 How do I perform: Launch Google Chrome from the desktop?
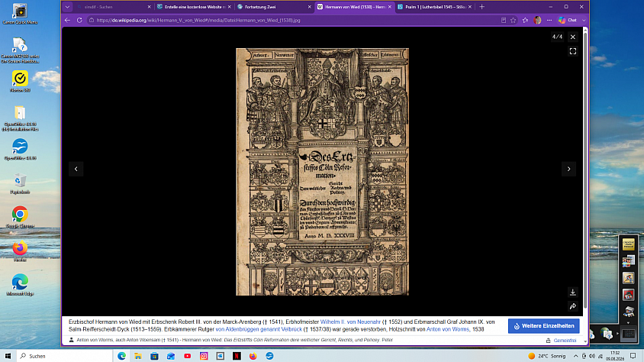click(x=20, y=217)
